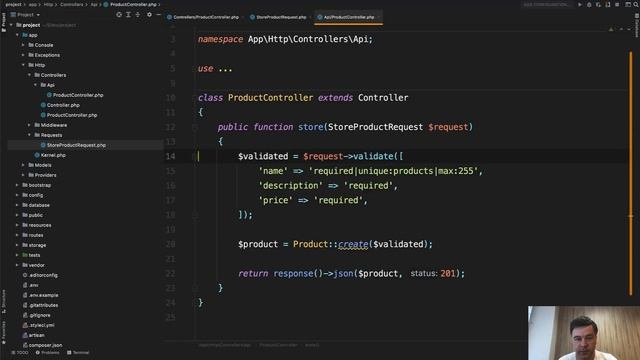Collapse the Requests folder
Screen dimensions: 640x360
(x=29, y=135)
